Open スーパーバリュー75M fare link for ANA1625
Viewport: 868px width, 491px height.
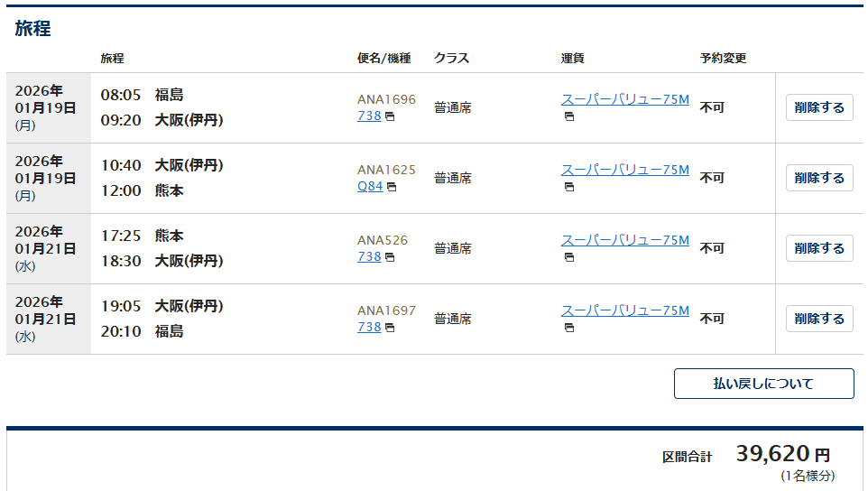[624, 170]
